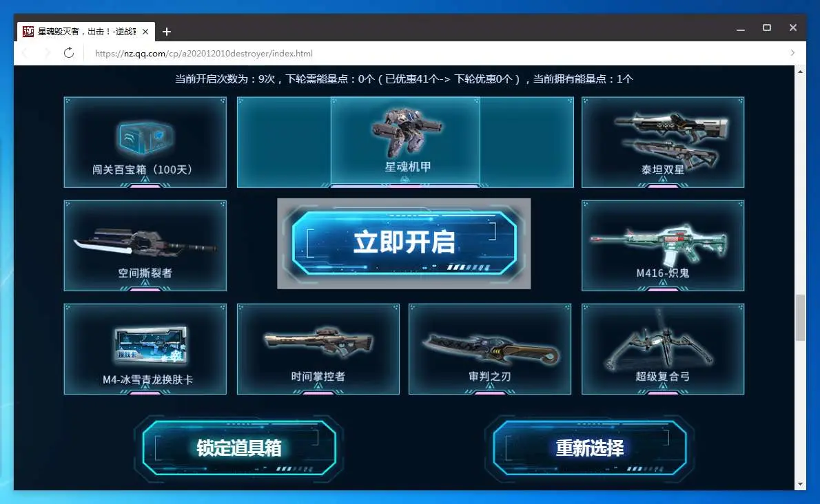Select the 审判之刃 blade card

pos(489,349)
